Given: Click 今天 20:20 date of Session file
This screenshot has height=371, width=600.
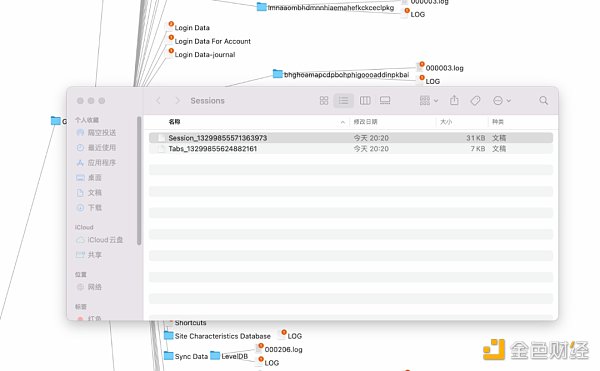Looking at the screenshot, I should 371,138.
